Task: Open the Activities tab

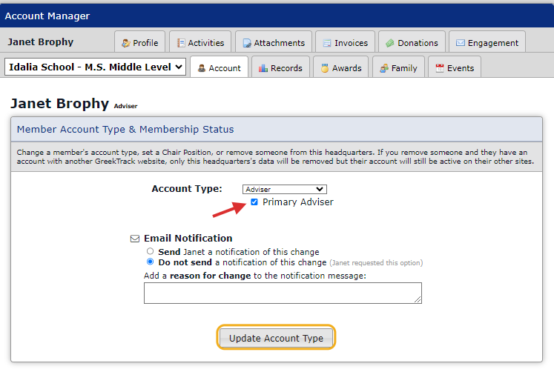Action: (x=200, y=43)
